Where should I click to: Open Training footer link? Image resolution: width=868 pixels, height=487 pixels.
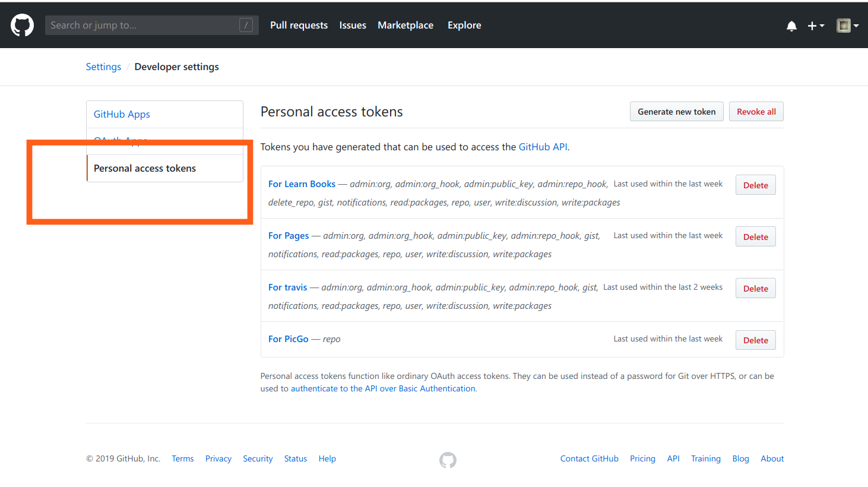point(706,458)
